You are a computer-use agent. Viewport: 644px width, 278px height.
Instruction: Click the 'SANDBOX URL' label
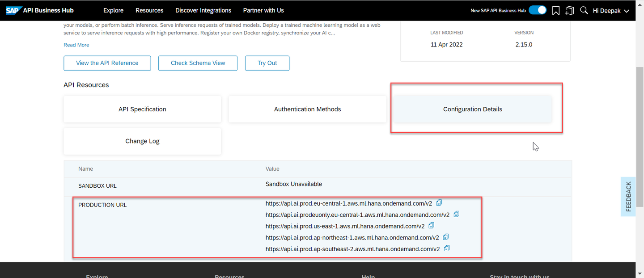[97, 186]
